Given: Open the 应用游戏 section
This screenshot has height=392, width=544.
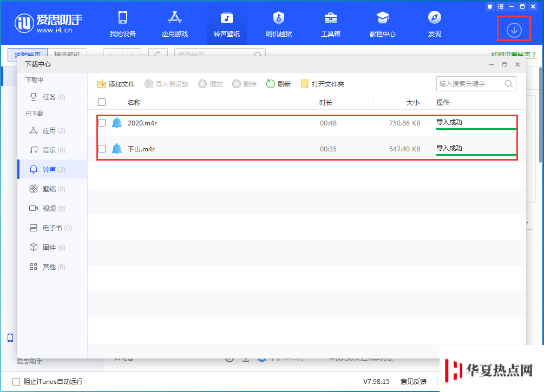Looking at the screenshot, I should pyautogui.click(x=175, y=24).
